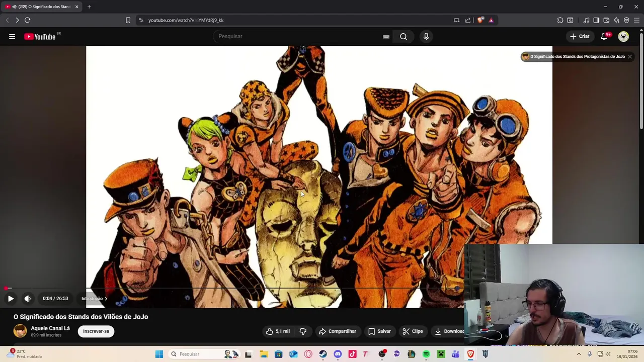Open the on-screen keyboard icon in search

386,36
